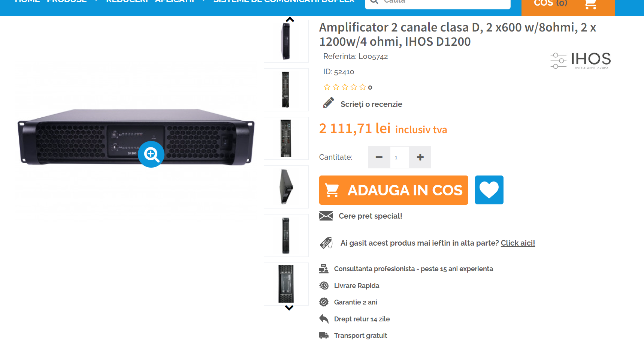
Task: Decrease quantity with the minus button
Action: click(x=379, y=157)
